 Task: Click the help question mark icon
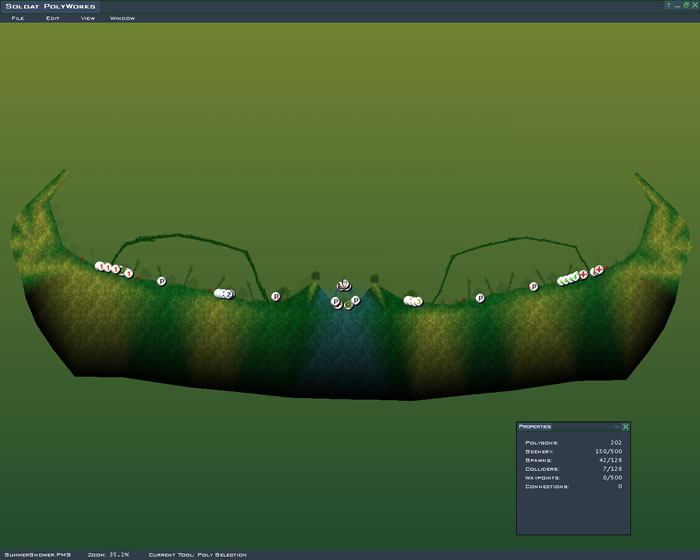tap(667, 6)
